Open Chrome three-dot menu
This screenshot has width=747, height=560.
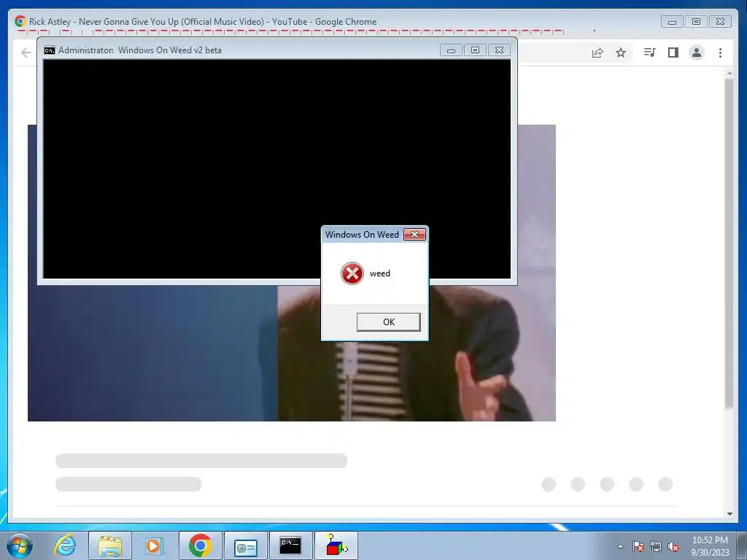click(720, 52)
